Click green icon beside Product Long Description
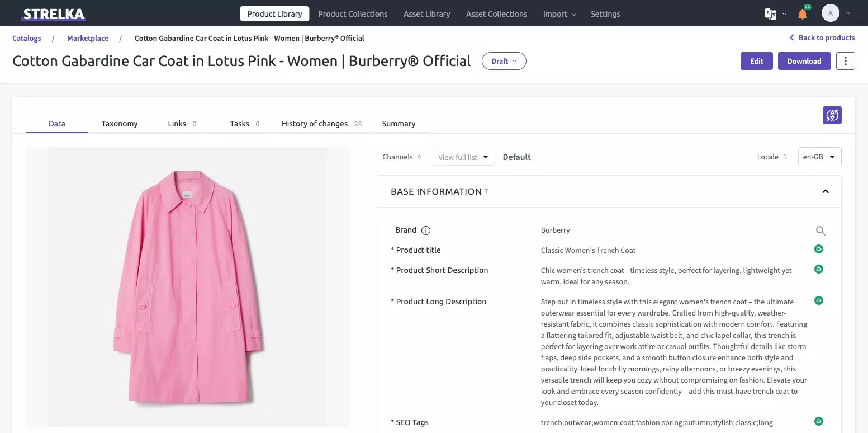868x433 pixels. pos(819,300)
